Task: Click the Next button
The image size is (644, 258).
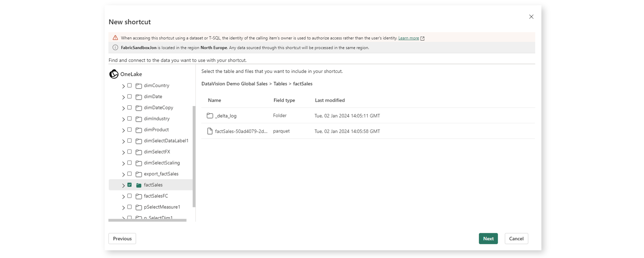Action: [x=488, y=239]
